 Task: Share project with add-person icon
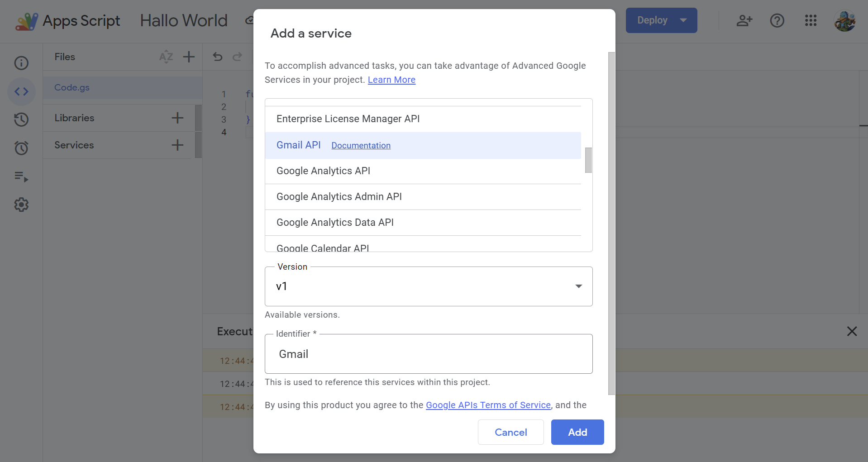point(744,20)
